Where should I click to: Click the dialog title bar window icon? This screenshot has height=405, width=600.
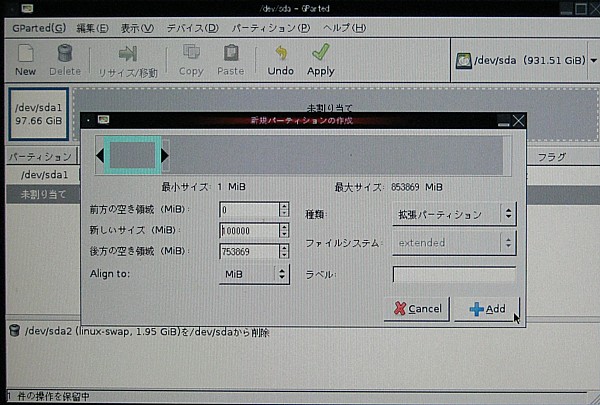click(x=103, y=120)
